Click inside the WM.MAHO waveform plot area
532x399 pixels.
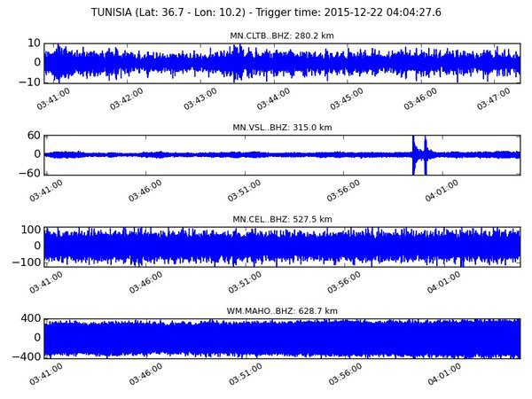tap(282, 339)
